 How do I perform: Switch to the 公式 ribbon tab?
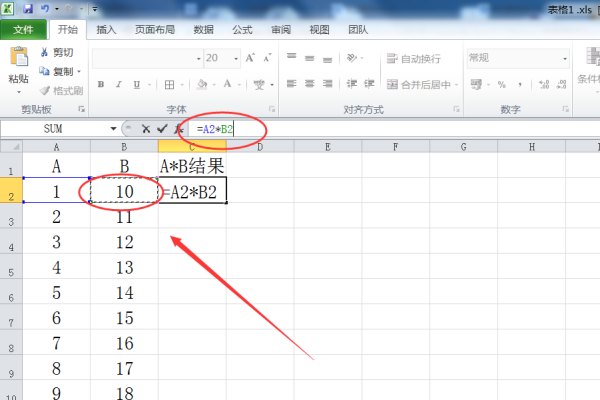pyautogui.click(x=242, y=29)
